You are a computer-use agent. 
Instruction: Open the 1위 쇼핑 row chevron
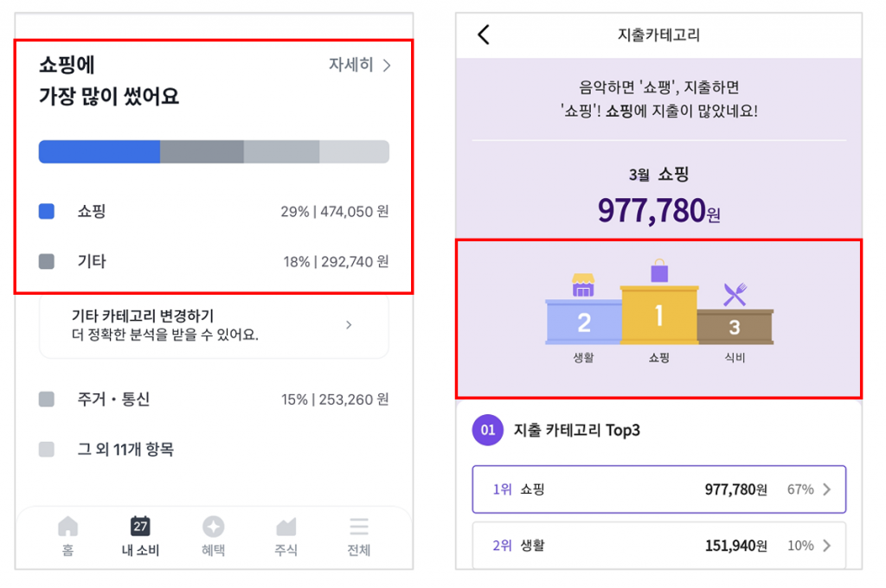827,489
